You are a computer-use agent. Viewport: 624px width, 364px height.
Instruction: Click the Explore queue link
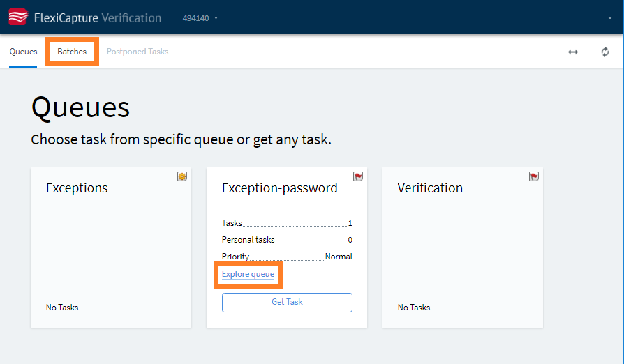click(x=248, y=274)
